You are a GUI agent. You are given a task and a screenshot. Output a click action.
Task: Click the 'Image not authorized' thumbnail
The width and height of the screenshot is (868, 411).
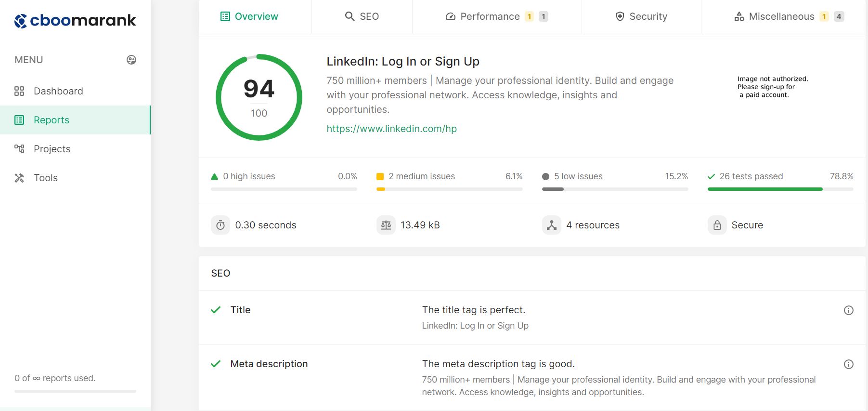(773, 87)
